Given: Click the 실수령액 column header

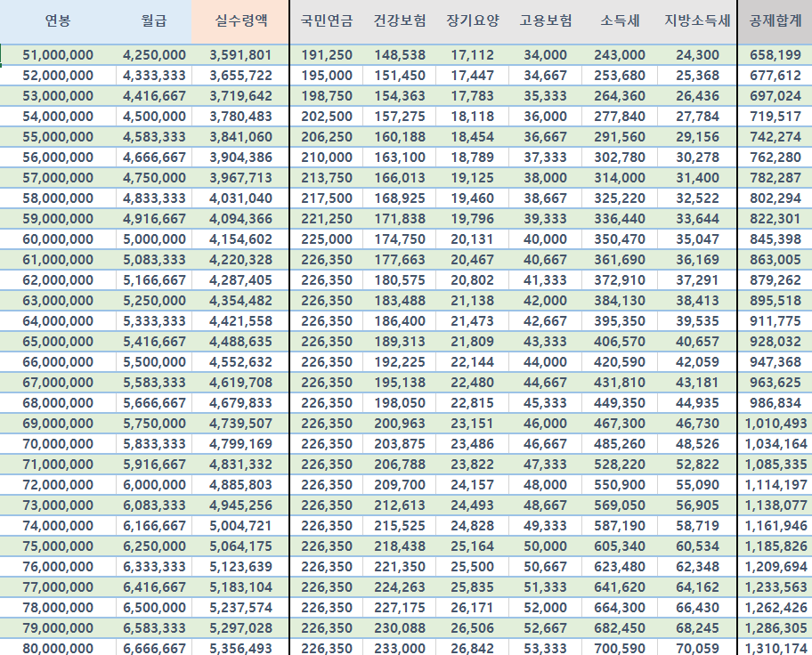Looking at the screenshot, I should (240, 20).
